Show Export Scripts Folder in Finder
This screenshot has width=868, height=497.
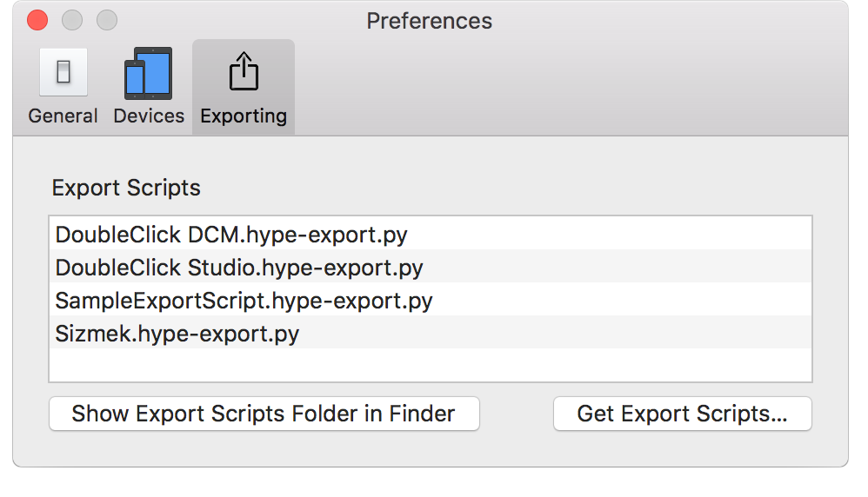[x=264, y=414]
